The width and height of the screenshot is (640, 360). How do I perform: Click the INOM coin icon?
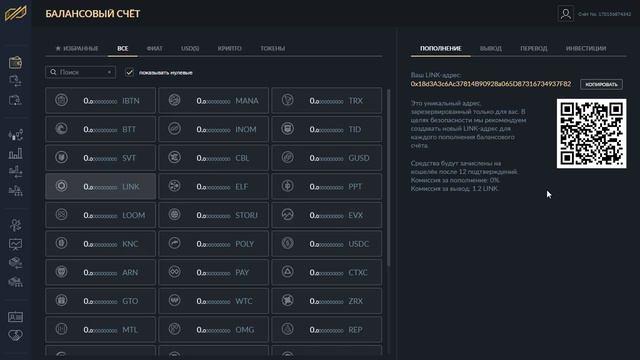tap(174, 129)
